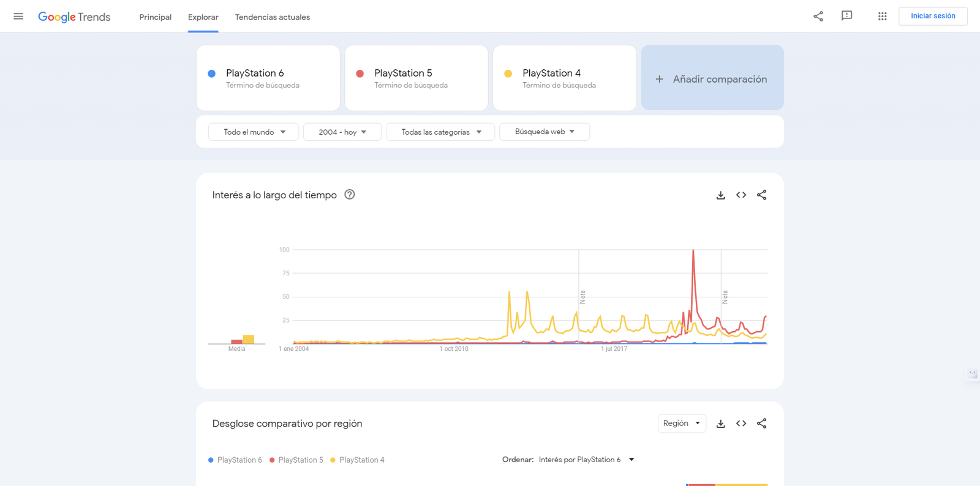Click the first Nota marker on chart
980x486 pixels.
point(582,297)
